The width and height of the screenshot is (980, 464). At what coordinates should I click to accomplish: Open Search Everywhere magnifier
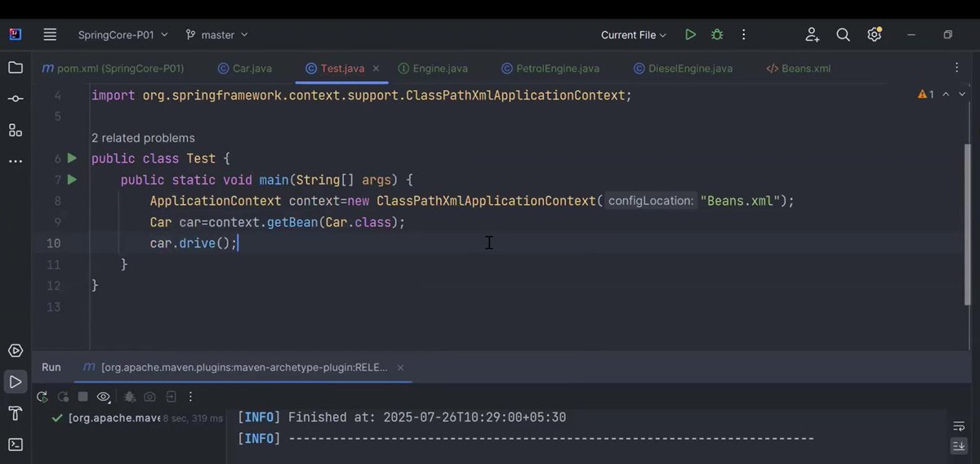[x=843, y=34]
